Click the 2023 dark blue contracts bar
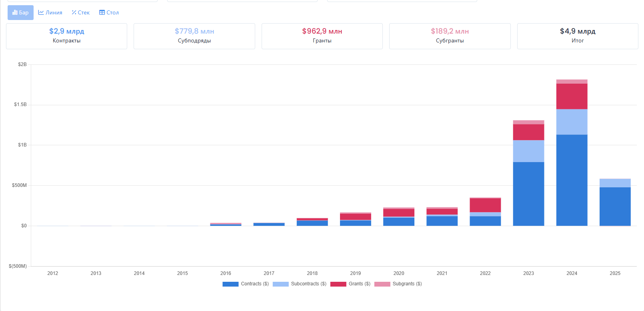644x311 pixels. coord(528,194)
